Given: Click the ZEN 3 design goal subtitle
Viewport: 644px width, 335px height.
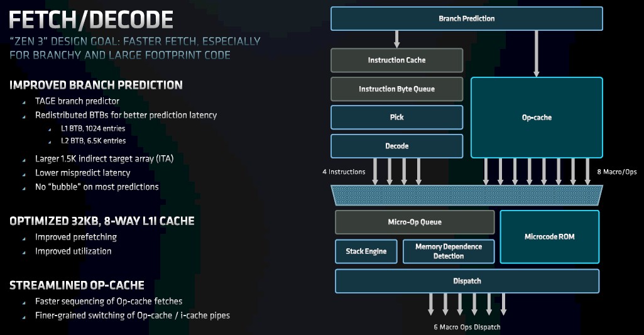Looking at the screenshot, I should click(134, 48).
